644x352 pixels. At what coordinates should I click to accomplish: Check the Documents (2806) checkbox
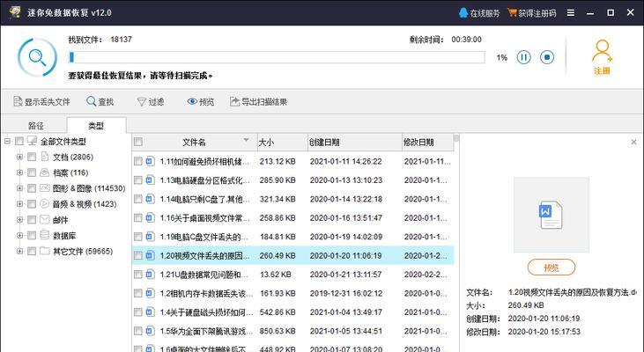tap(32, 158)
